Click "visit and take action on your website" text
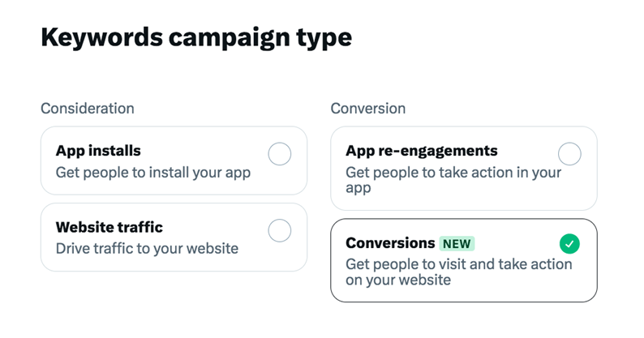The image size is (644, 338). pyautogui.click(x=459, y=272)
